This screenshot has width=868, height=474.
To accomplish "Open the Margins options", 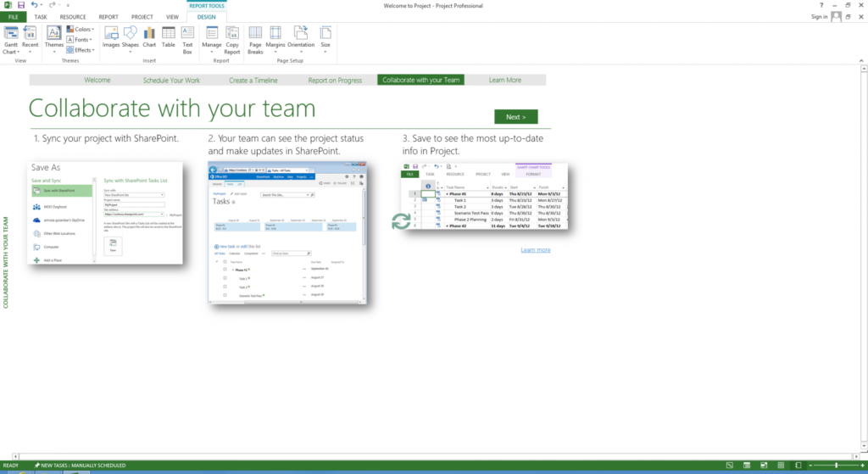I will pos(275,41).
